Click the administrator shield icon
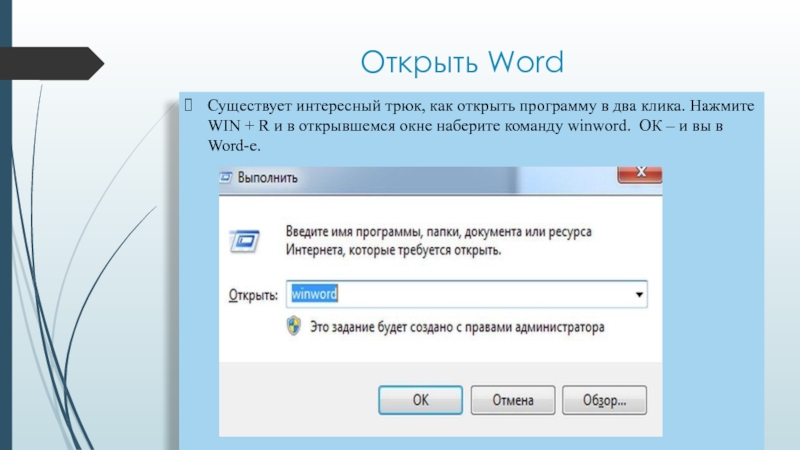The image size is (800, 450). 294,327
